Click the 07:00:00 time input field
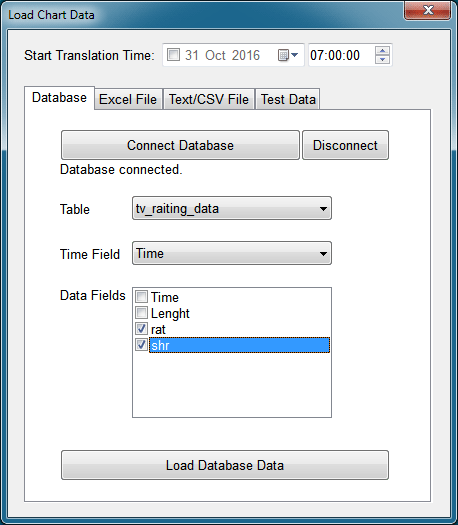458x525 pixels. coord(341,55)
